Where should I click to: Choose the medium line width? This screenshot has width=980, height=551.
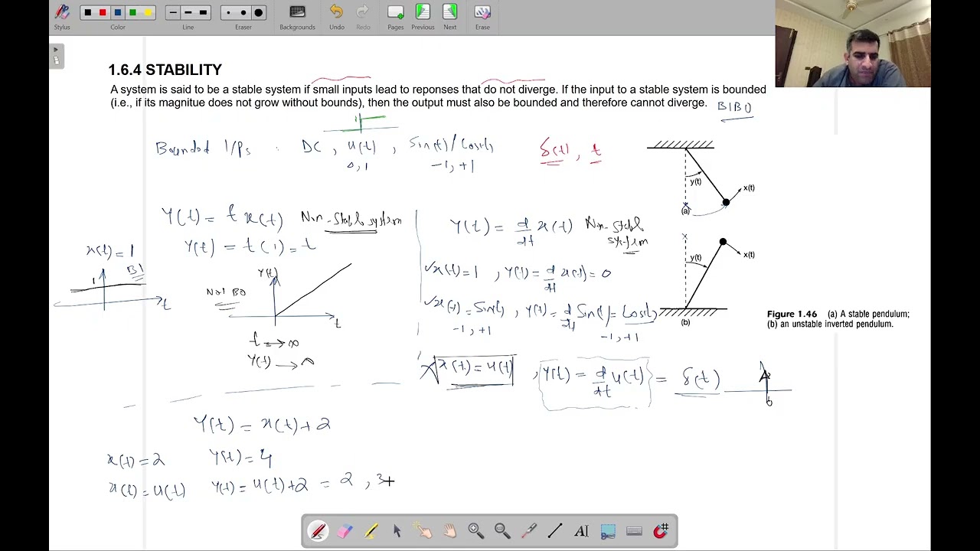(188, 13)
